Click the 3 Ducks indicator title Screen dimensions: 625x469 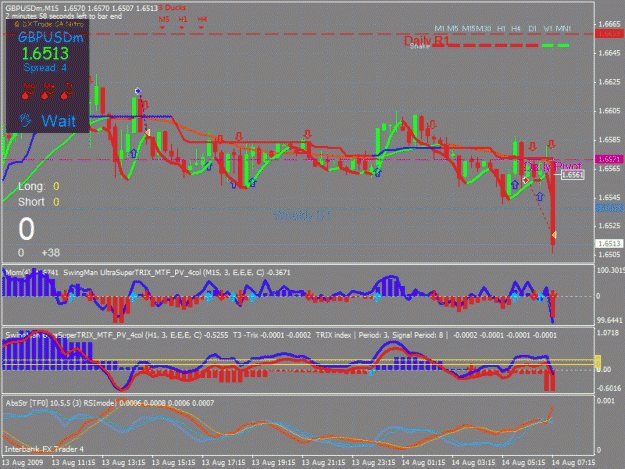pyautogui.click(x=172, y=8)
